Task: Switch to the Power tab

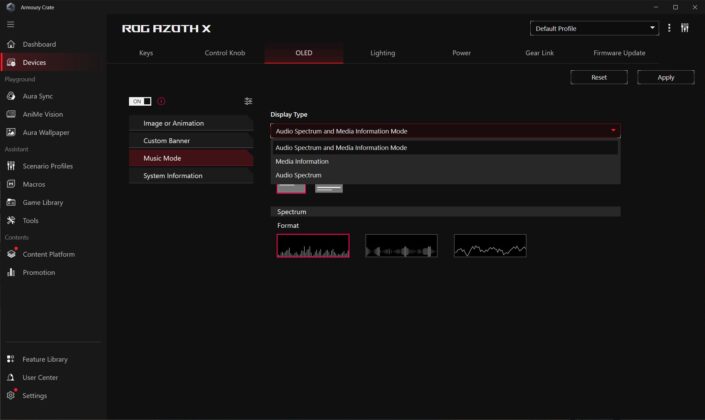Action: point(461,53)
